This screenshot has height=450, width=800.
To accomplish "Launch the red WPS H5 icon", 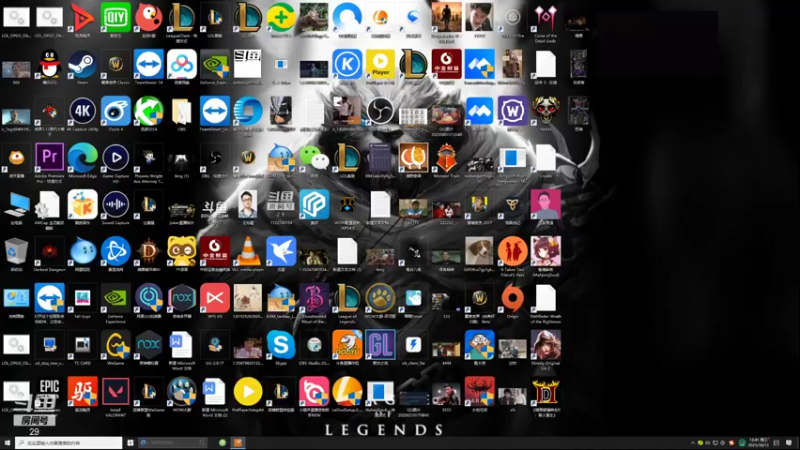I will [215, 297].
